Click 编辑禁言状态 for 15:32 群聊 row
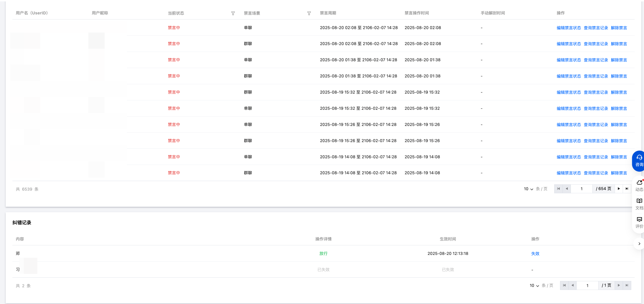 pyautogui.click(x=569, y=92)
